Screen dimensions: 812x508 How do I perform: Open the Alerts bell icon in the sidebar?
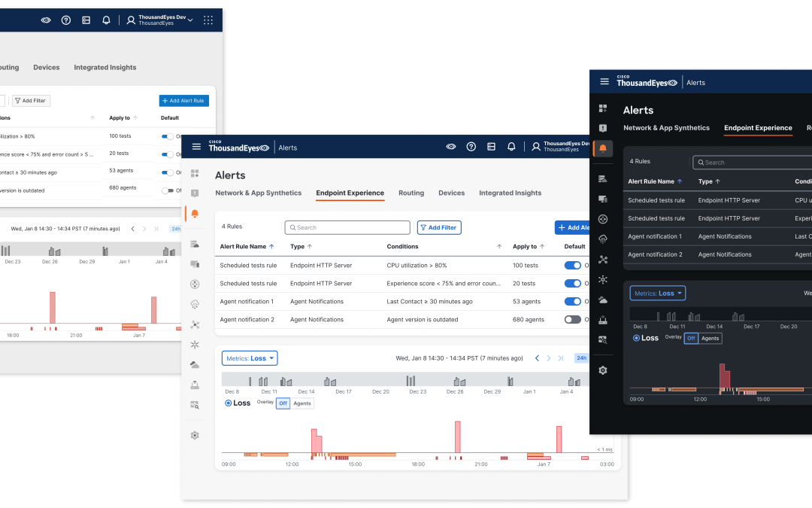[x=195, y=215]
